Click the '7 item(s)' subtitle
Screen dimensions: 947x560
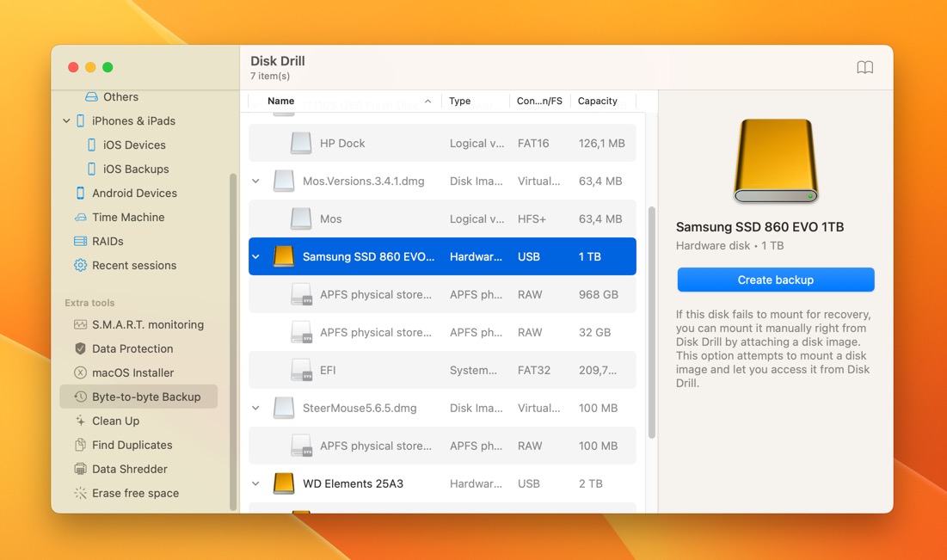270,76
